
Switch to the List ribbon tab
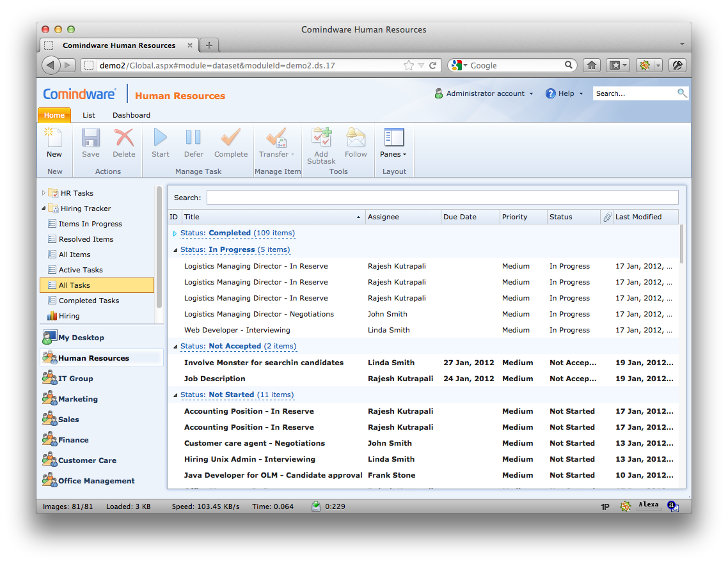tap(89, 115)
